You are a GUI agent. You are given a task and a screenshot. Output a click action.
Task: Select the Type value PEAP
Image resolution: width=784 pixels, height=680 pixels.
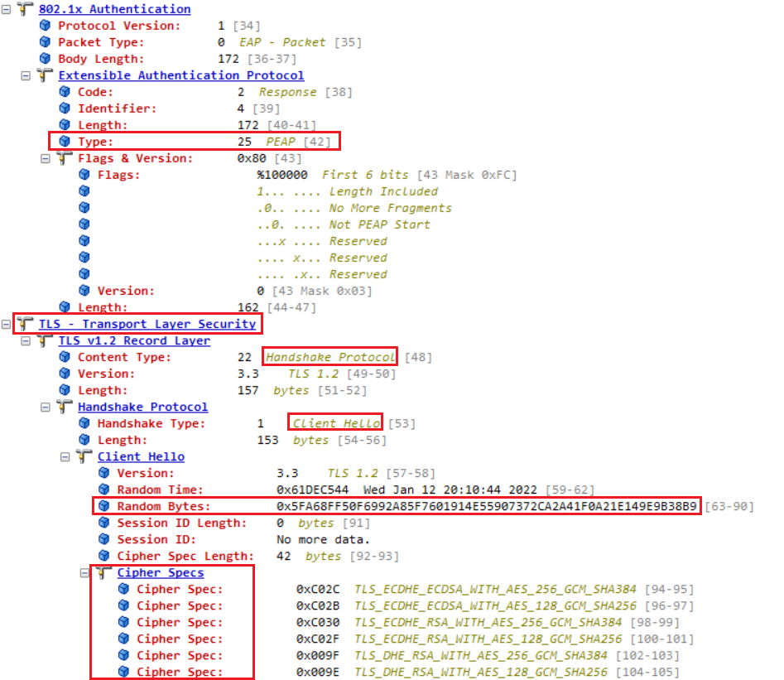click(281, 142)
